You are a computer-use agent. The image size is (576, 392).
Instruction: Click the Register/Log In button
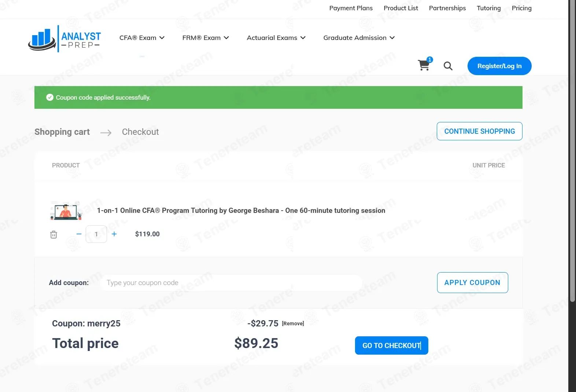[x=499, y=66]
